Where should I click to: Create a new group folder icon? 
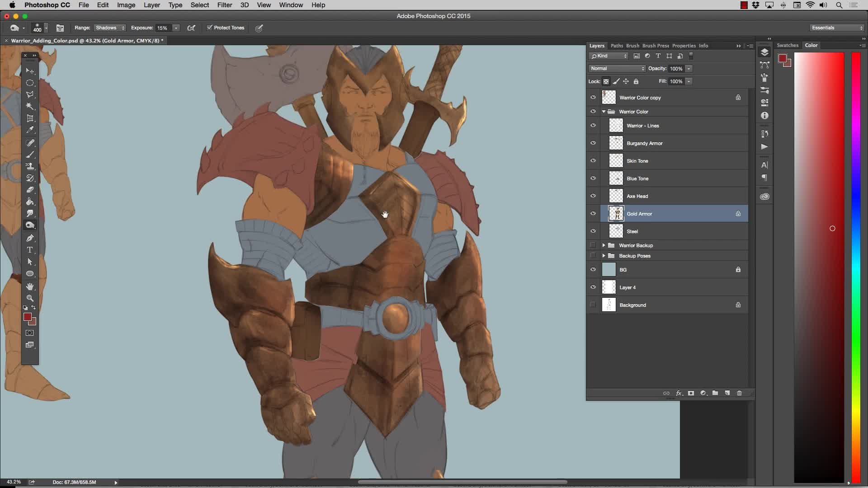[x=715, y=393]
